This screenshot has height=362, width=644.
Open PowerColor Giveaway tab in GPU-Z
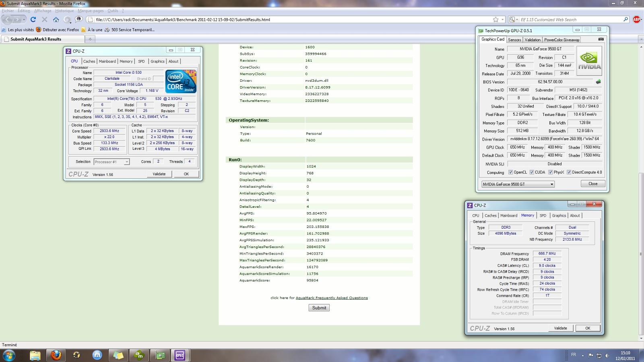coord(562,39)
